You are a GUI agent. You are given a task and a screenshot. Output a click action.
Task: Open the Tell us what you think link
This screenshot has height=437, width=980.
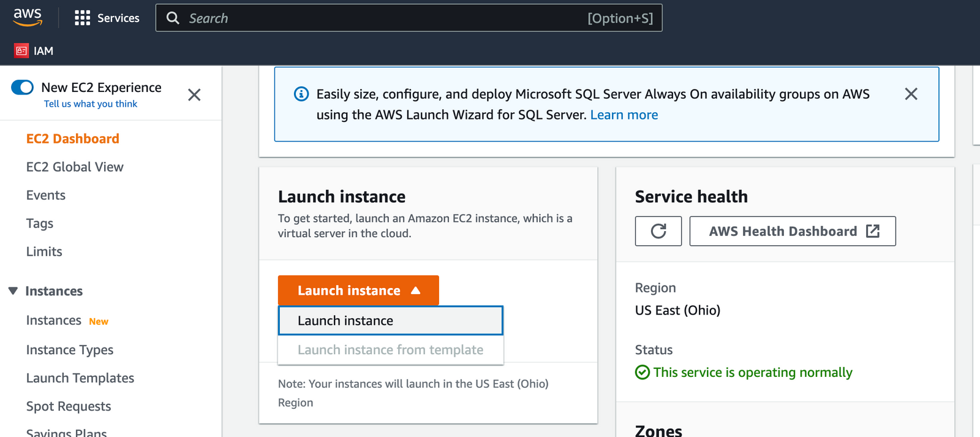coord(91,104)
